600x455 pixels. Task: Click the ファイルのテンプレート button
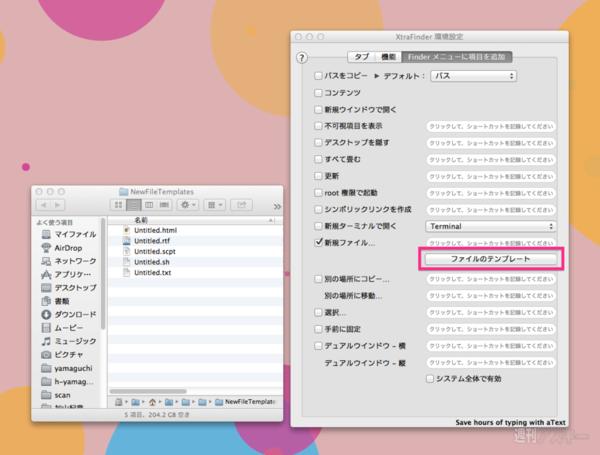click(x=491, y=259)
